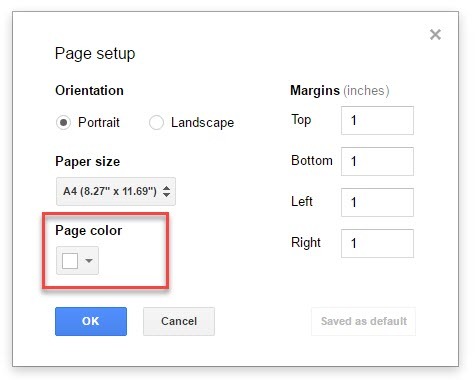The width and height of the screenshot is (476, 380).
Task: Click the Margins (inches) heading
Action: (x=340, y=91)
